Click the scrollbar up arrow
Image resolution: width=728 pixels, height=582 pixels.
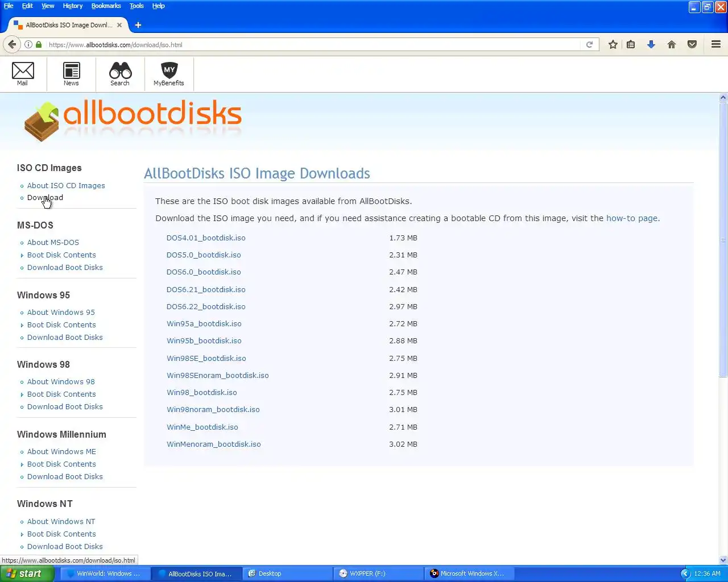click(x=723, y=97)
